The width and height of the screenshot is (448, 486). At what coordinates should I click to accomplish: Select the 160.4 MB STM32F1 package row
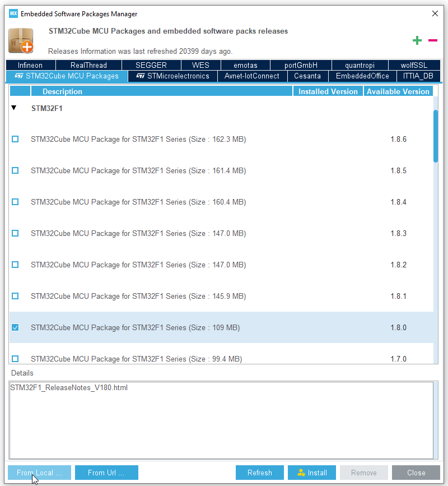(221, 202)
